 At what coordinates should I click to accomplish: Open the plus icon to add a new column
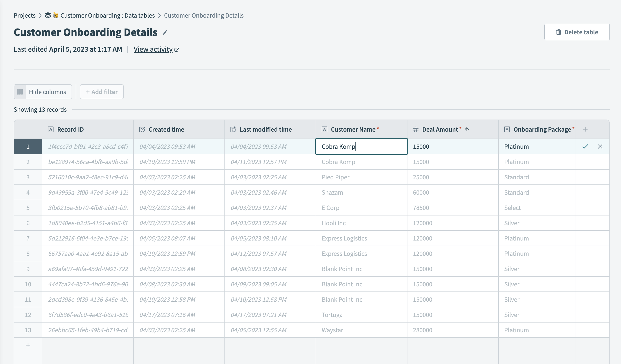[585, 129]
